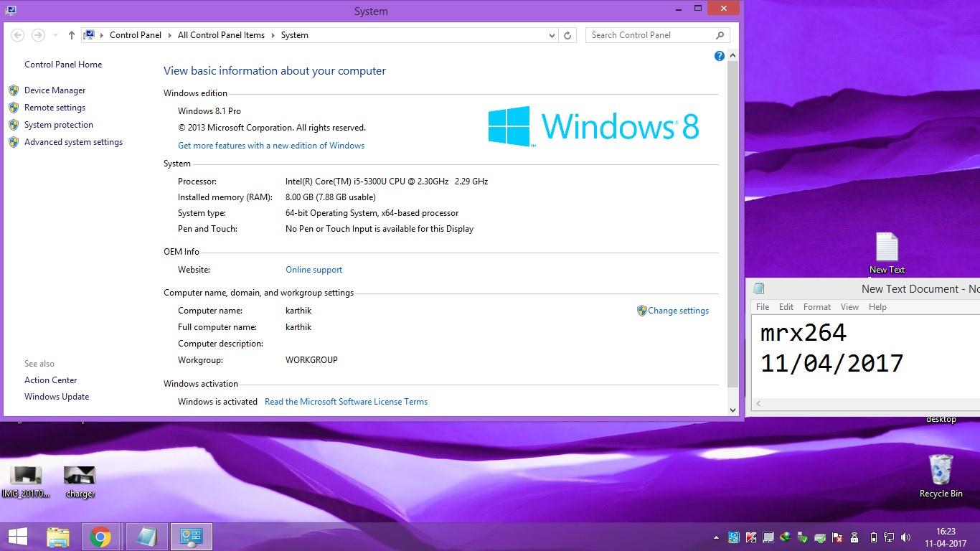Expand the chevron after Control Panel breadcrumb
Screen dimensions: 980x551
[x=170, y=35]
